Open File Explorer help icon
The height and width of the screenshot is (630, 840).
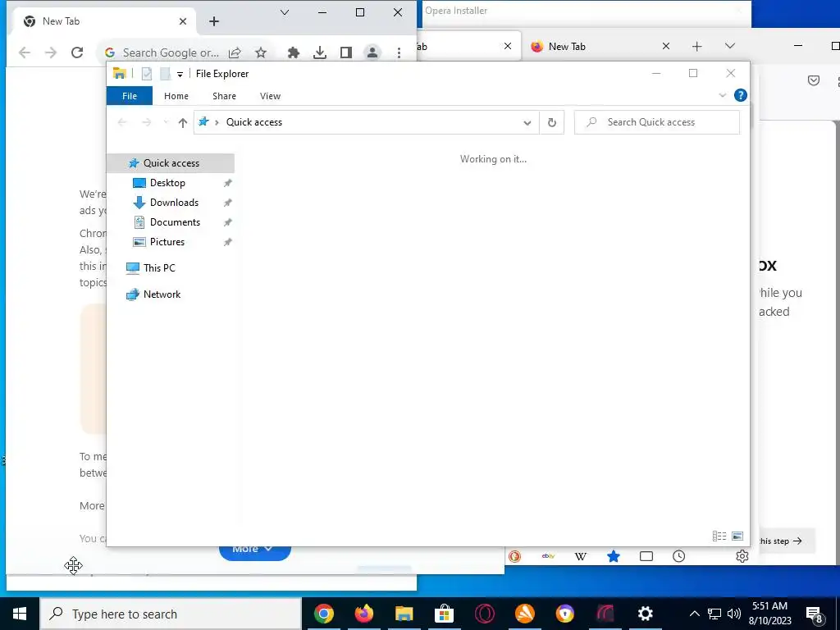click(x=741, y=95)
